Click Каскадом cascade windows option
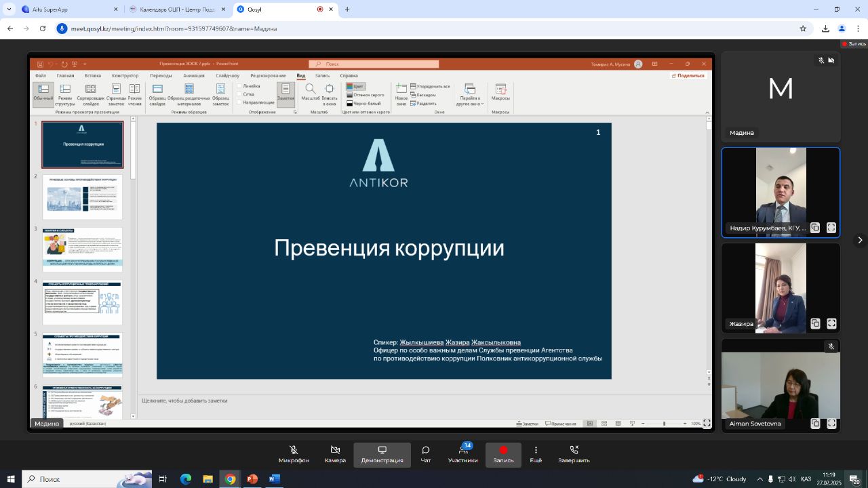The width and height of the screenshot is (868, 488). [423, 95]
